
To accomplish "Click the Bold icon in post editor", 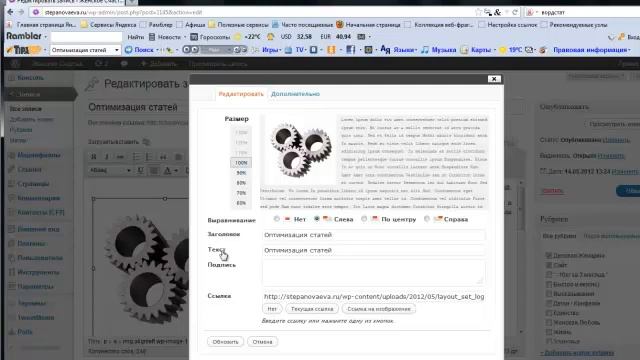I will [x=93, y=157].
